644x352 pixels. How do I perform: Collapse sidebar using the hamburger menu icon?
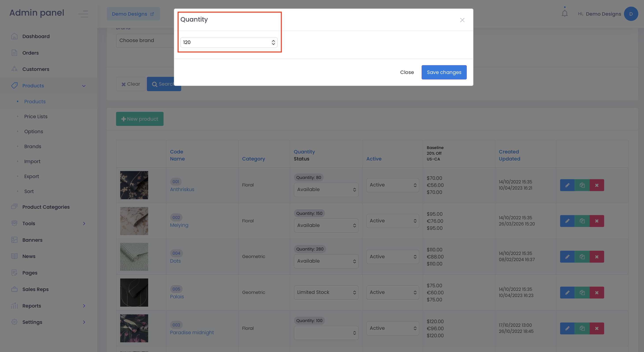pyautogui.click(x=83, y=14)
